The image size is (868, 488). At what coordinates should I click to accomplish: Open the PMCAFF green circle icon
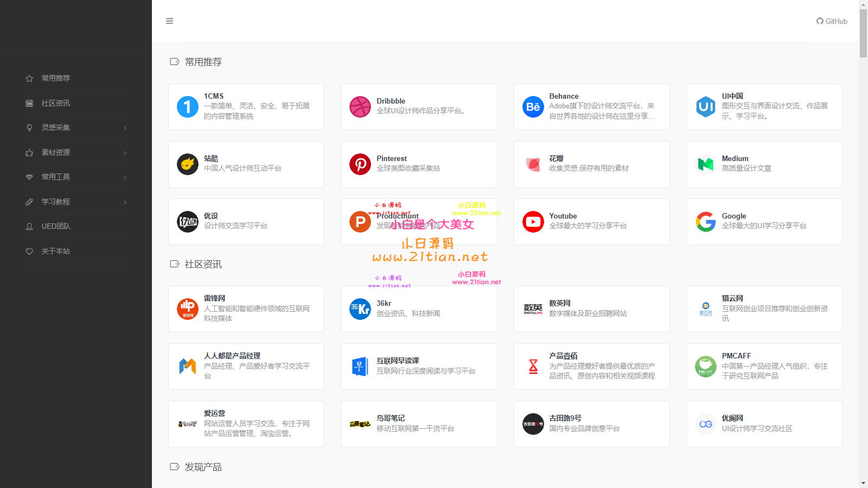705,367
